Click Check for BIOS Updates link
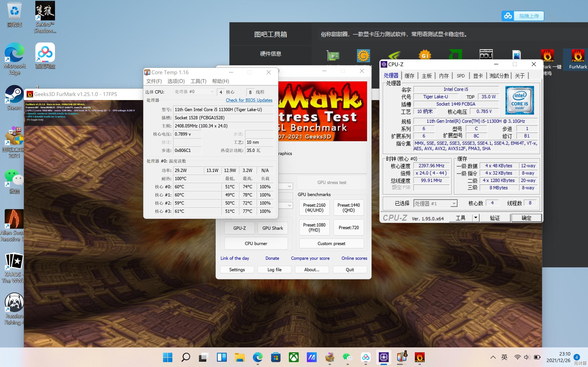 coord(249,100)
